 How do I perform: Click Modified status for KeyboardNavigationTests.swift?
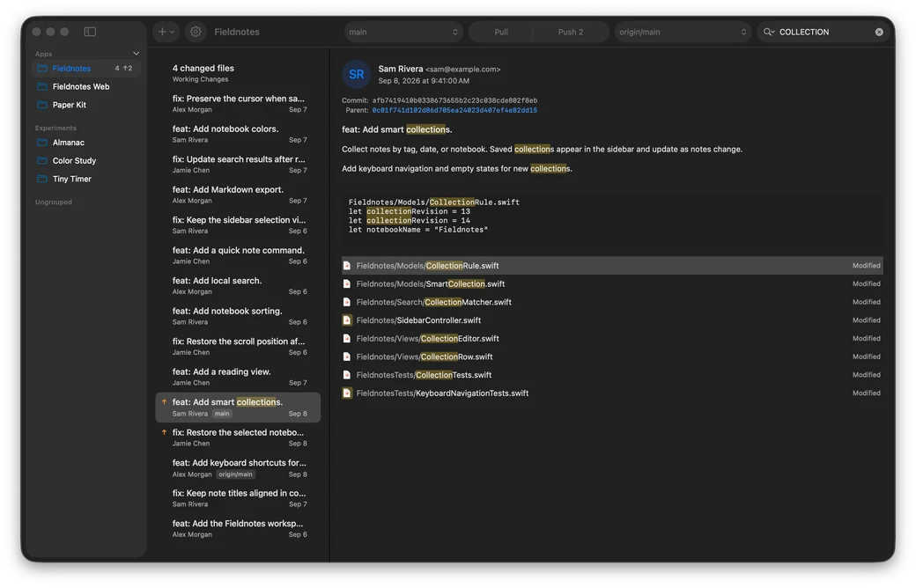[867, 393]
